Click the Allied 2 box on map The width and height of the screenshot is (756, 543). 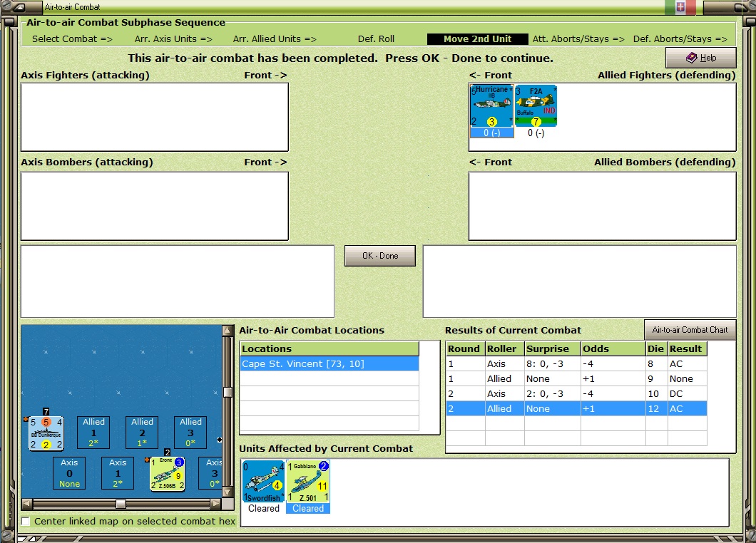[x=142, y=432]
